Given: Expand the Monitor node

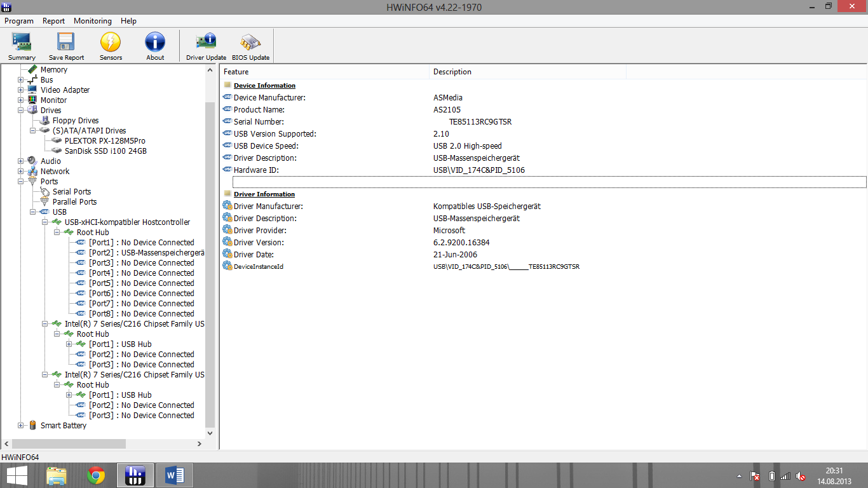Looking at the screenshot, I should (21, 100).
